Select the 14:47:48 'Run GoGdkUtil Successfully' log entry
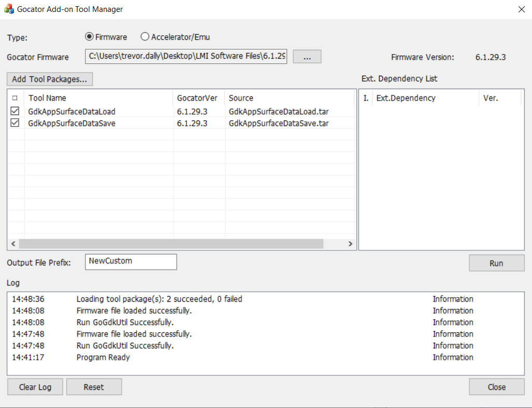The height and width of the screenshot is (408, 532). pyautogui.click(x=265, y=346)
